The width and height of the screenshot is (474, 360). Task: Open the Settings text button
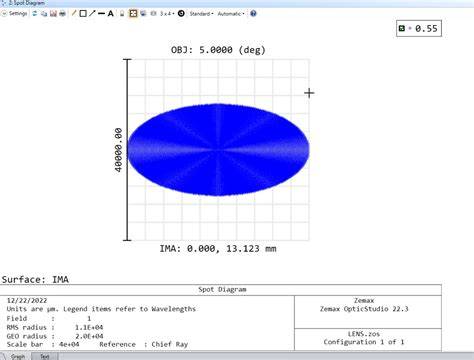coord(18,14)
